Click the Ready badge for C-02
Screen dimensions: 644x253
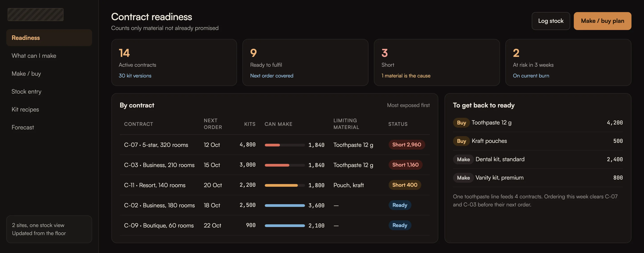click(400, 205)
